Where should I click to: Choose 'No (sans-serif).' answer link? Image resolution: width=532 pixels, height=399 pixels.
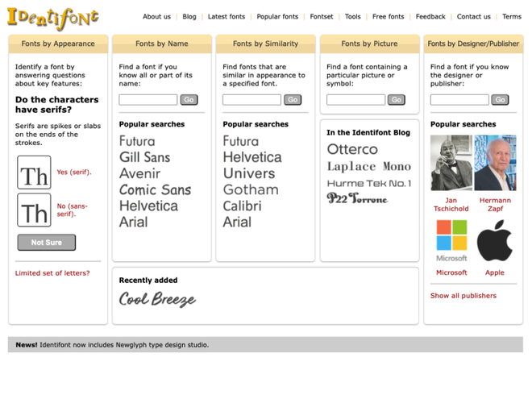[x=72, y=210]
